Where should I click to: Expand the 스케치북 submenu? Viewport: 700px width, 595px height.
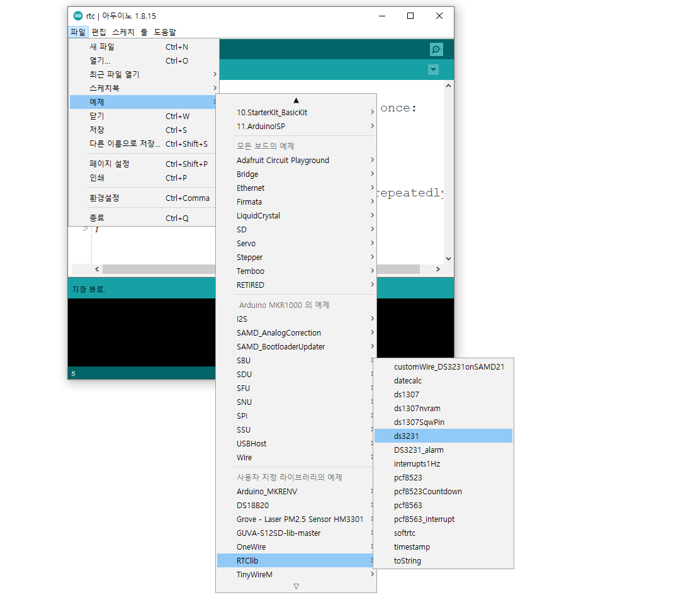(144, 88)
